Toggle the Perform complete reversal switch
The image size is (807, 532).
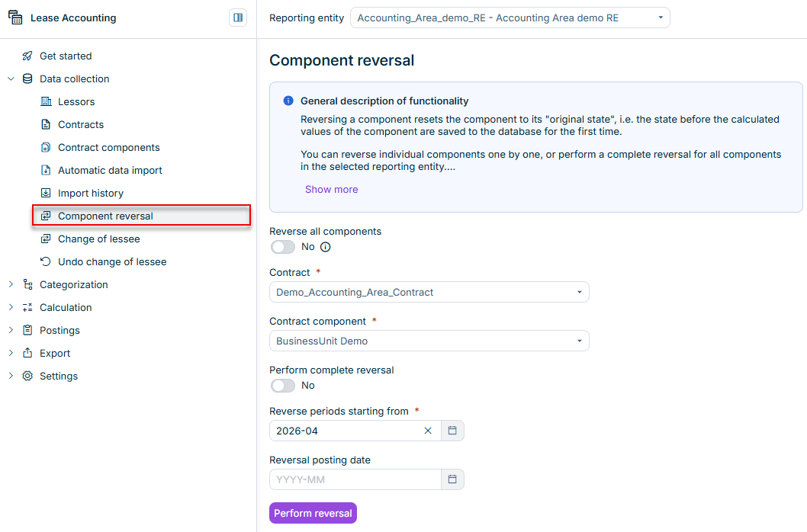pos(283,386)
